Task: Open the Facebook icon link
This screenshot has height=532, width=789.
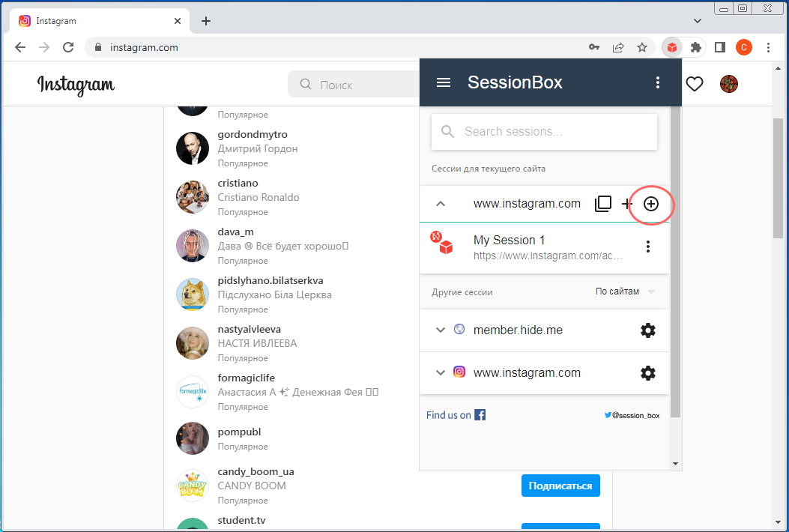Action: 480,415
